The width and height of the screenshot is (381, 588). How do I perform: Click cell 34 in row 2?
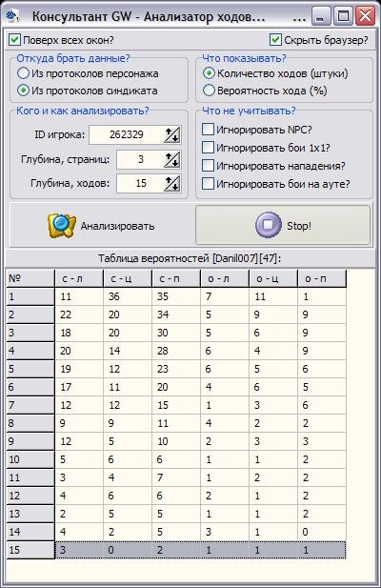176,314
